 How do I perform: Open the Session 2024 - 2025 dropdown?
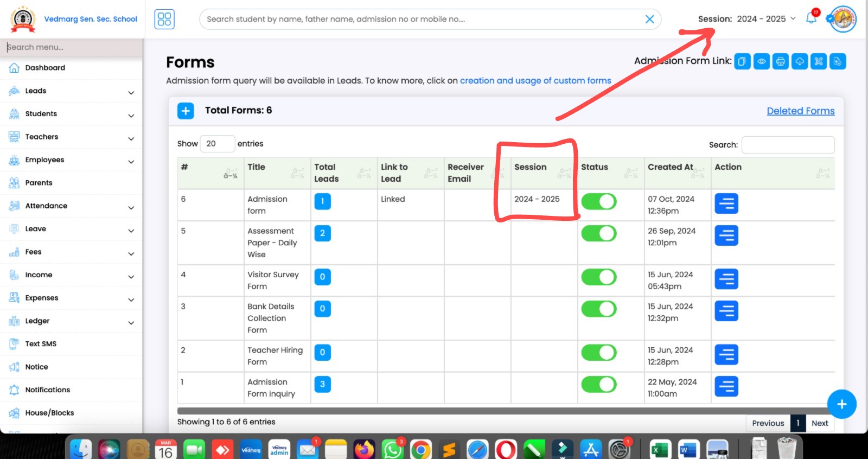pyautogui.click(x=747, y=19)
